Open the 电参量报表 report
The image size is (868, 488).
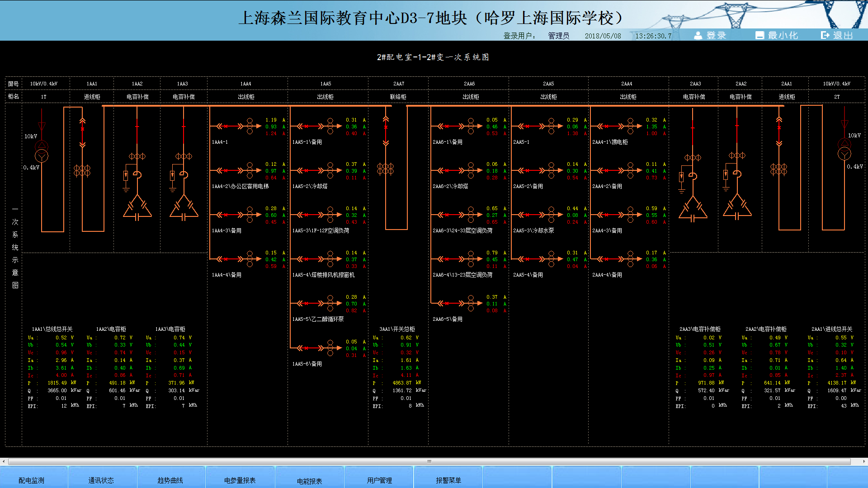click(240, 480)
